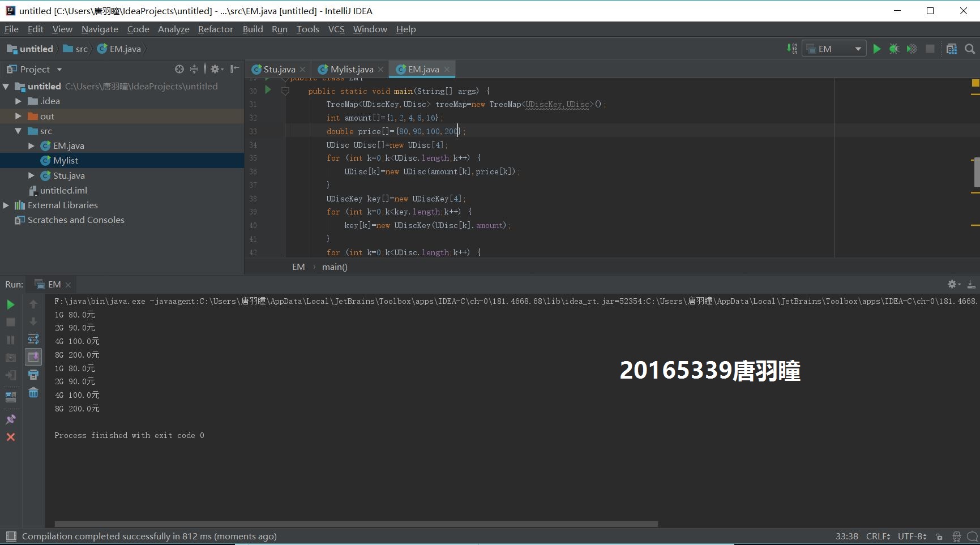Click down stack trace arrow
The width and height of the screenshot is (980, 545).
coord(33,321)
